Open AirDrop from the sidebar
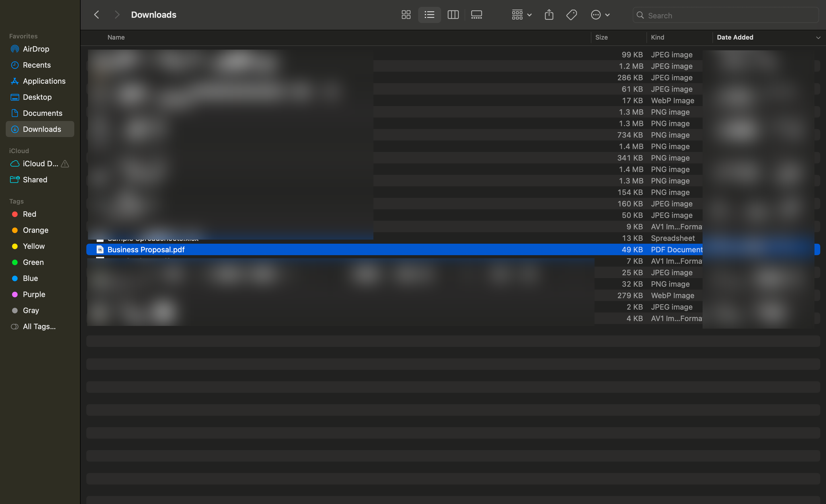 [x=36, y=49]
